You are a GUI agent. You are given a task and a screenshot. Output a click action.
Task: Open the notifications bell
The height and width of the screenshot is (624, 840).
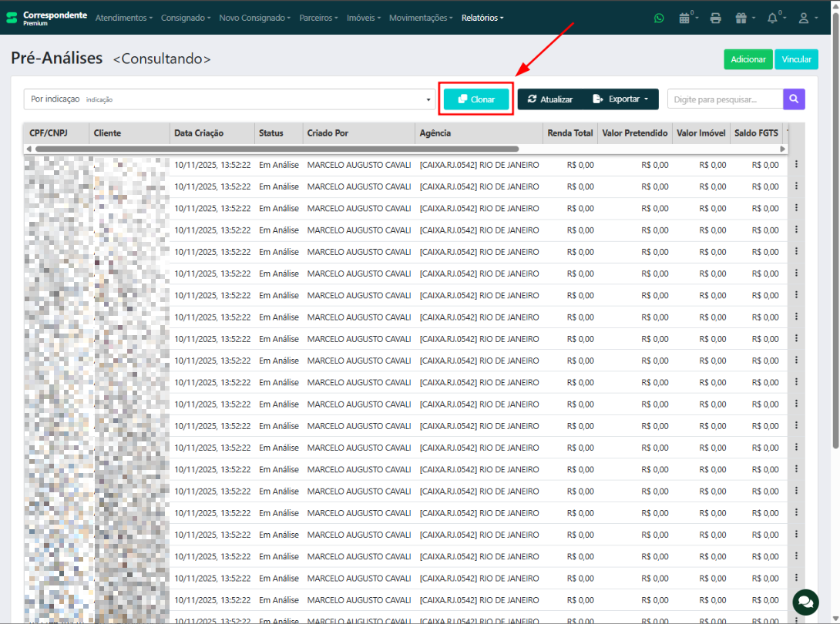(x=773, y=18)
